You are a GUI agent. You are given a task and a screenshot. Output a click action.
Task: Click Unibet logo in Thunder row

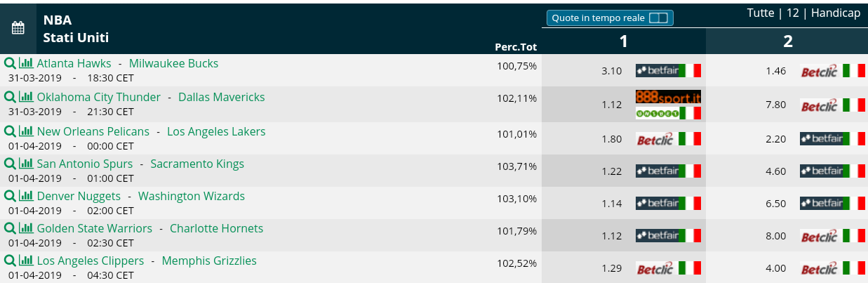(668, 113)
